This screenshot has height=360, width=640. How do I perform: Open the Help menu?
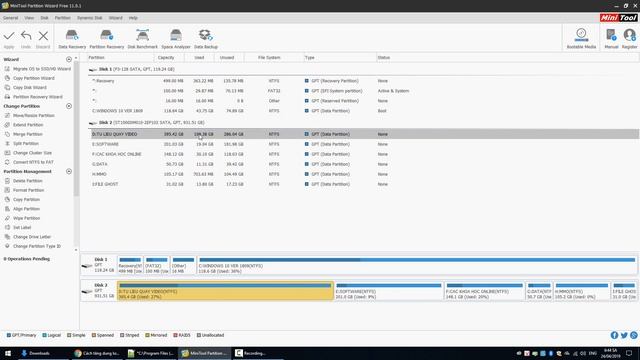(133, 18)
